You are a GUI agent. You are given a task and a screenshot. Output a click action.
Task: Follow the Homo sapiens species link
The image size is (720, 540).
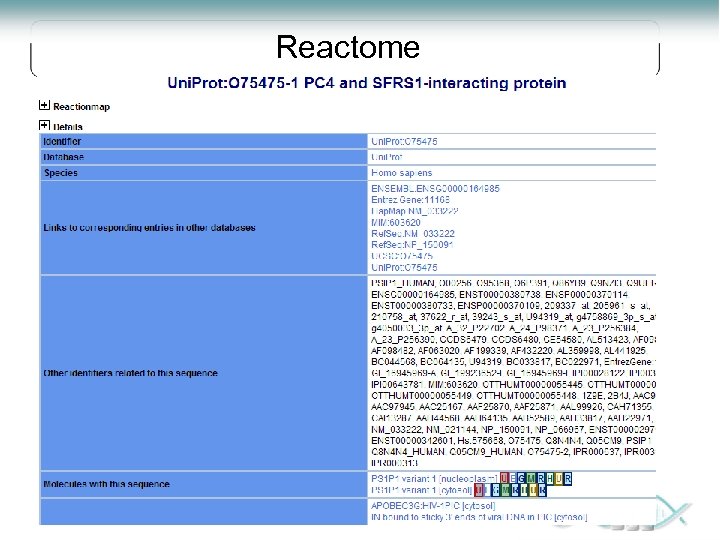tap(401, 173)
